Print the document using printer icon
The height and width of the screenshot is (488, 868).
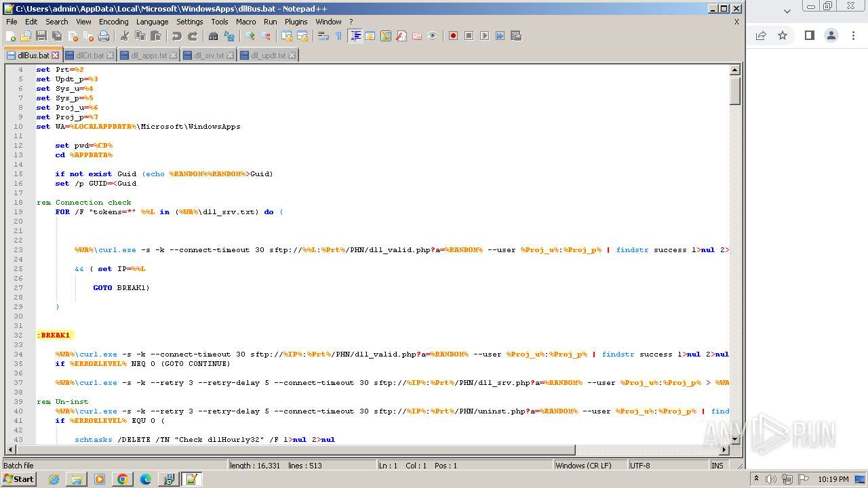[104, 36]
